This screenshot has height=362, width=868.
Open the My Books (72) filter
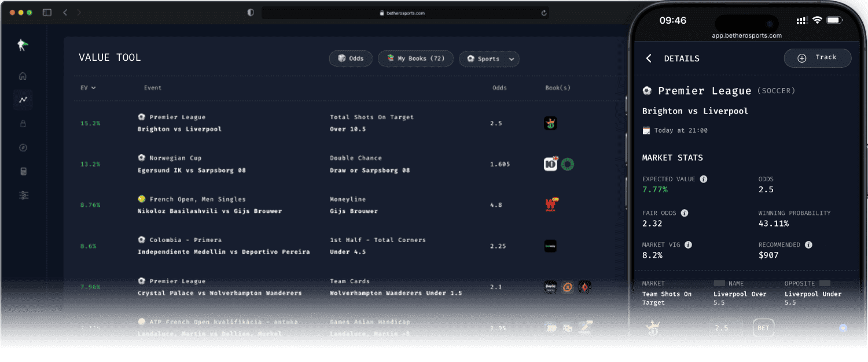[415, 58]
